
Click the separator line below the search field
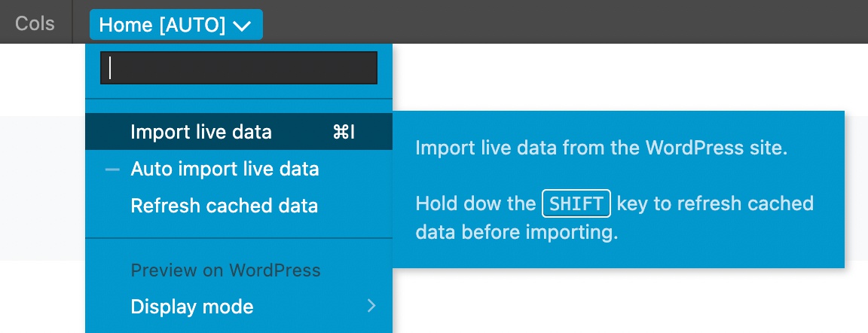pos(239,99)
